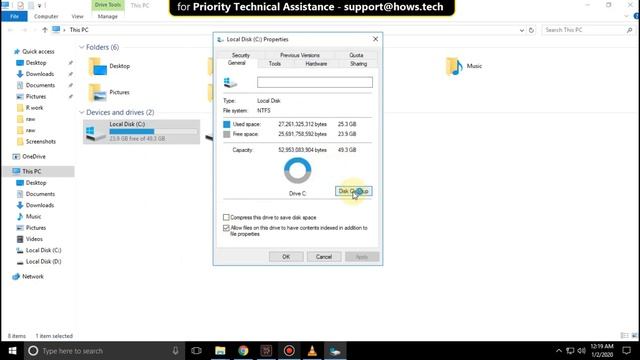
Task: Open Desktop under Quick access
Action: point(36,63)
